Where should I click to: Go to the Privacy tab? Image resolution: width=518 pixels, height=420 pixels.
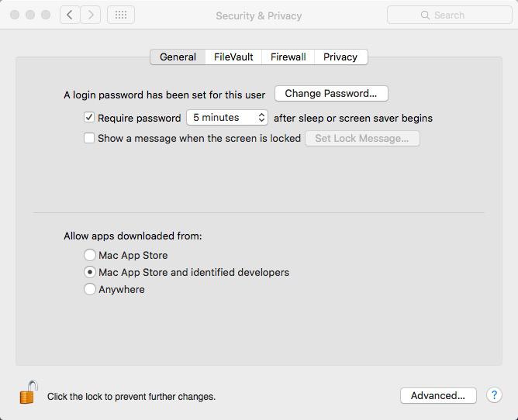(340, 57)
